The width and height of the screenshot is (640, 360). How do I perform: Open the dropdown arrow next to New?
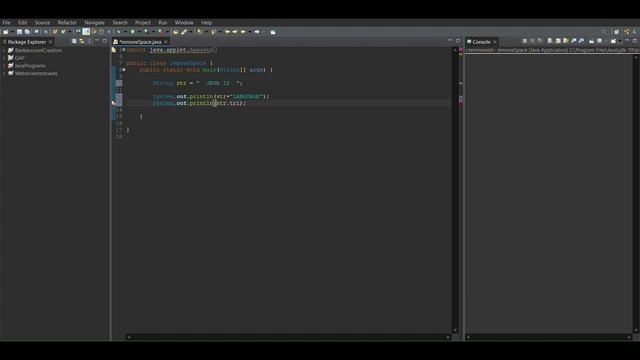[x=12, y=32]
